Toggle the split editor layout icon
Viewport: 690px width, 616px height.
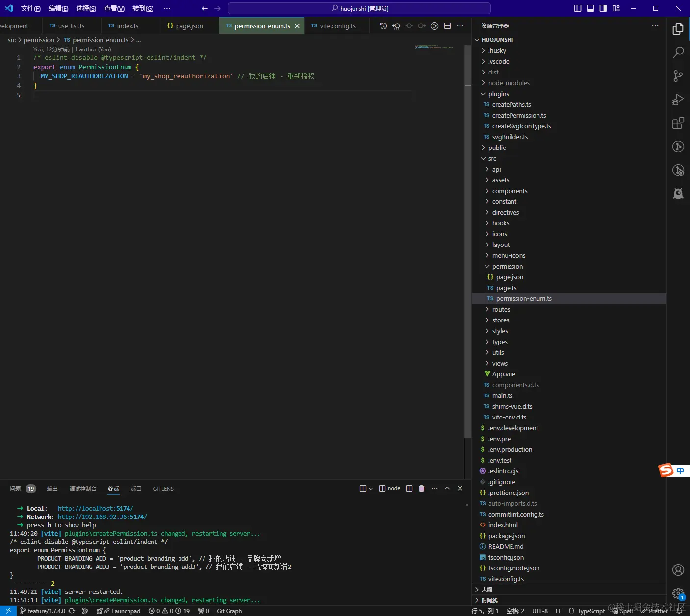[447, 26]
